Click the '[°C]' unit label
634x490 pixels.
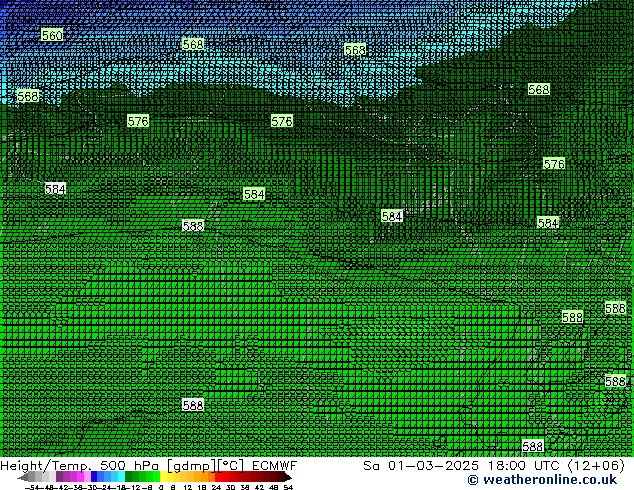click(x=230, y=466)
